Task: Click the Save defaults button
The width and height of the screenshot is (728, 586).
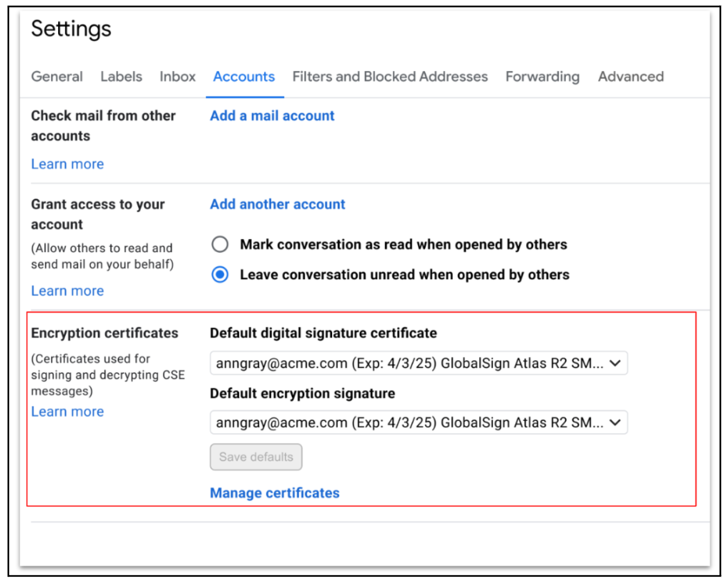Action: click(x=256, y=457)
